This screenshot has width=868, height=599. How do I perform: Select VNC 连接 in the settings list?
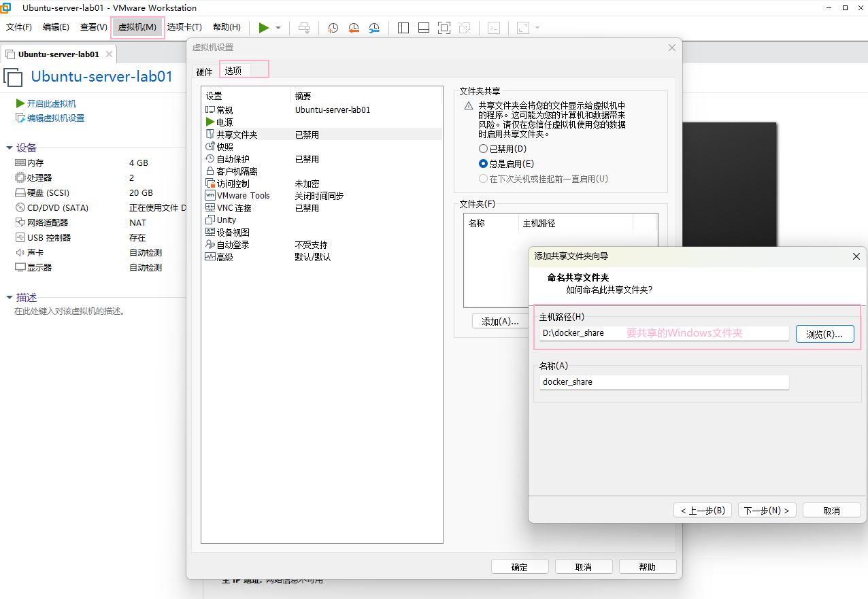coord(322,208)
